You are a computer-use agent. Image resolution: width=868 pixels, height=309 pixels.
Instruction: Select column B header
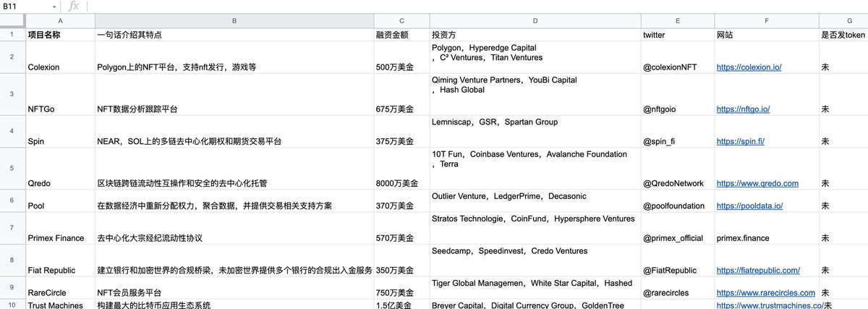tap(234, 21)
